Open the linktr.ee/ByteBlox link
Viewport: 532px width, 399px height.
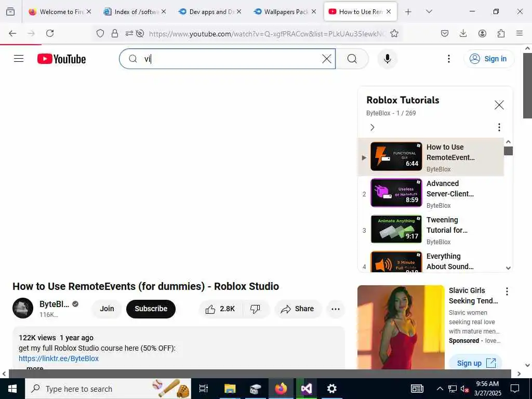(x=59, y=358)
